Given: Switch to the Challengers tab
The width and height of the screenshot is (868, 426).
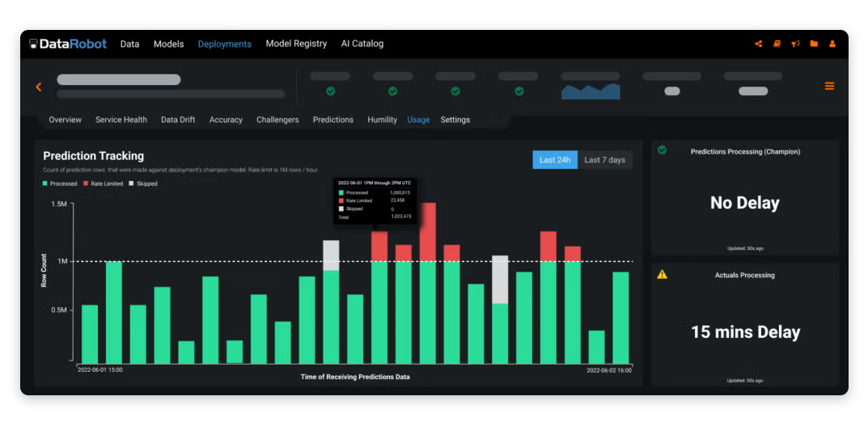Looking at the screenshot, I should [x=277, y=120].
